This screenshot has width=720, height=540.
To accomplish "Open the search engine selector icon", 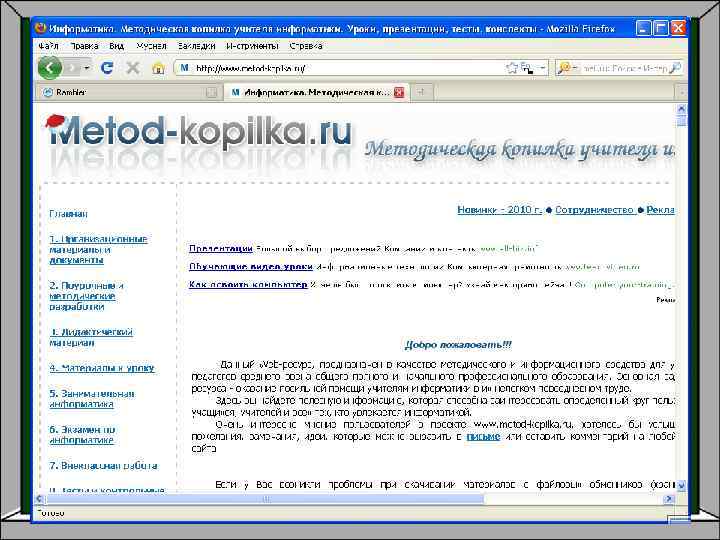I will click(567, 68).
